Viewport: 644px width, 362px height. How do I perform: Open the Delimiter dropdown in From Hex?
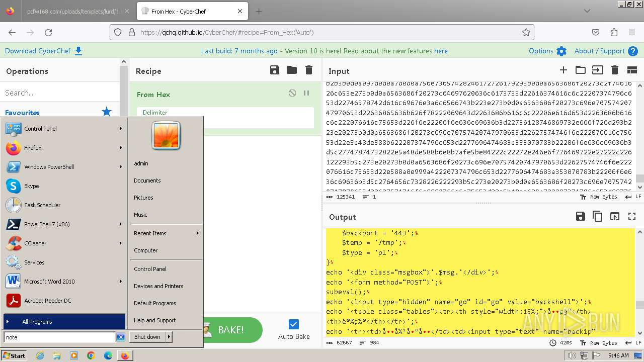225,117
